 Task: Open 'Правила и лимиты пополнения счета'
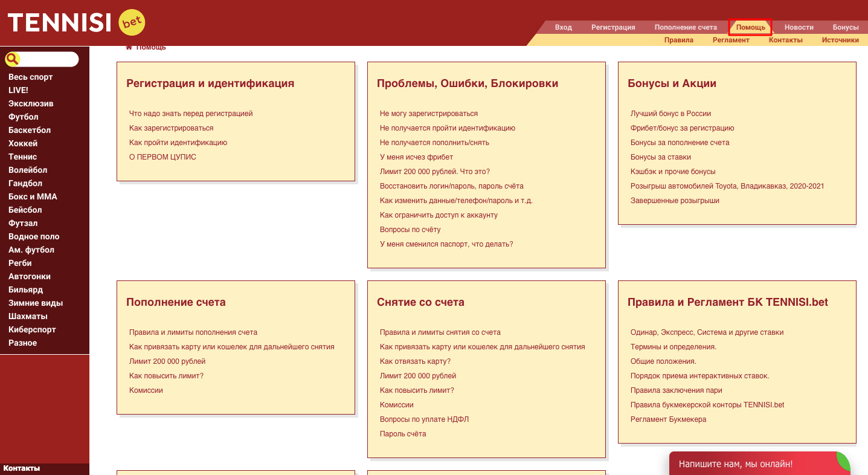(x=193, y=332)
